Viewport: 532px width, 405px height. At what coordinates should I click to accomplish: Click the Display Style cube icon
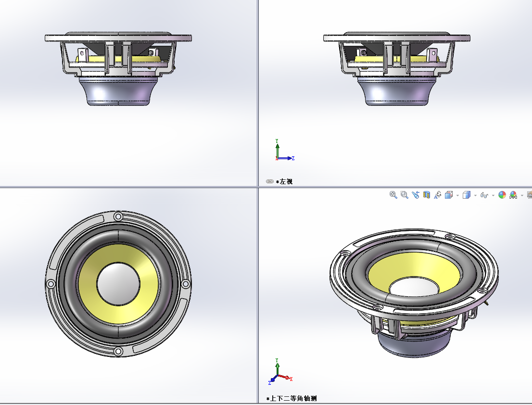point(467,195)
